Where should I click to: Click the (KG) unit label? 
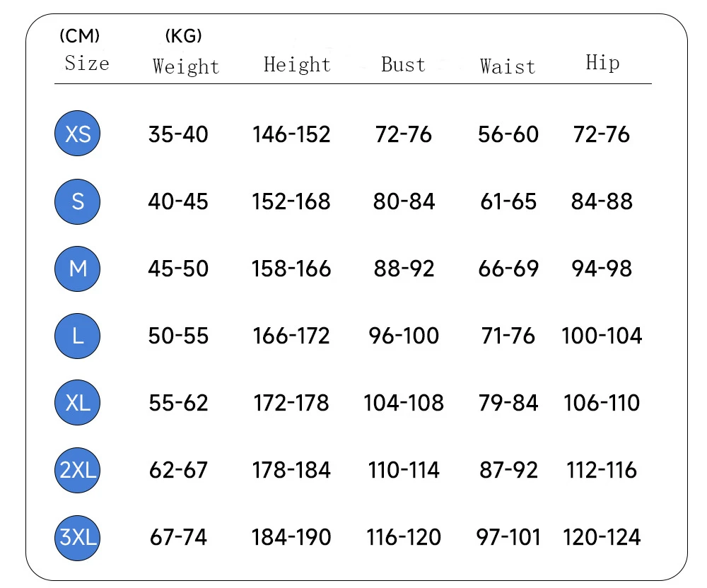pos(183,35)
